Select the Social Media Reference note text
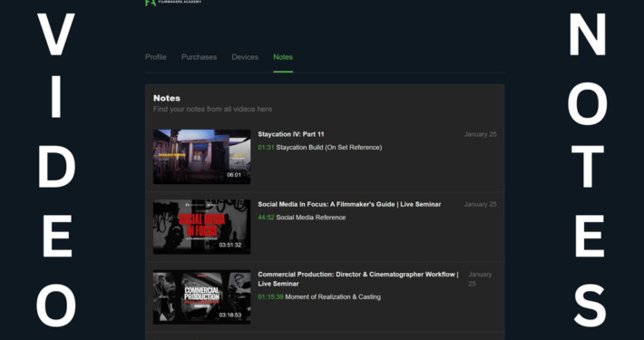Screen dimensions: 644x340 point(311,218)
